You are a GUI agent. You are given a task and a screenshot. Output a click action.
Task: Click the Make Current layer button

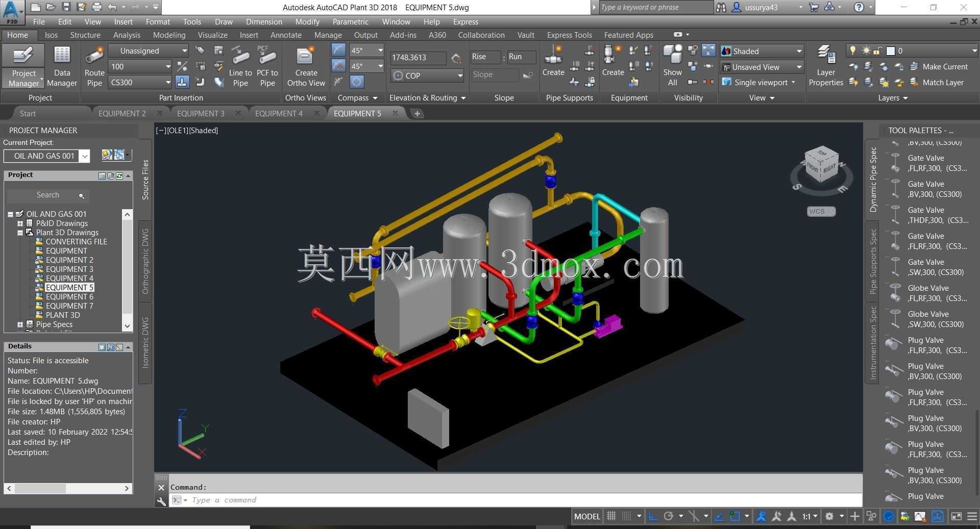[x=939, y=66]
